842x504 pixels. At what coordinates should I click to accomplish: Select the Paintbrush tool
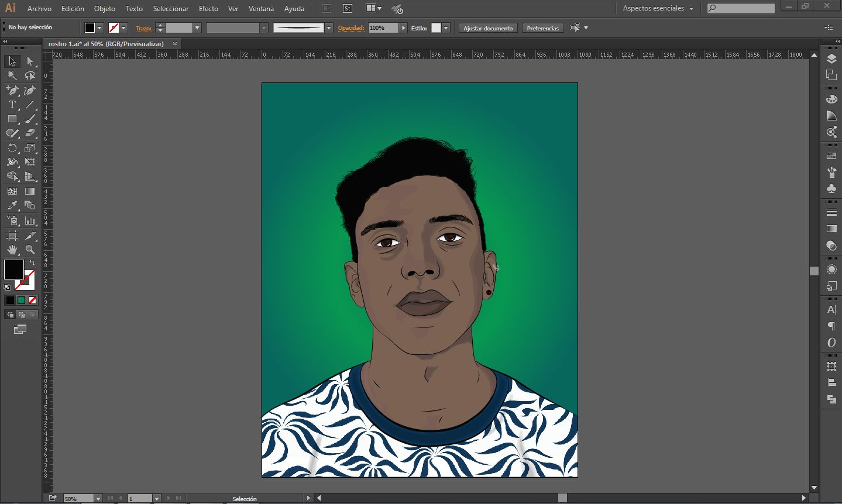30,119
